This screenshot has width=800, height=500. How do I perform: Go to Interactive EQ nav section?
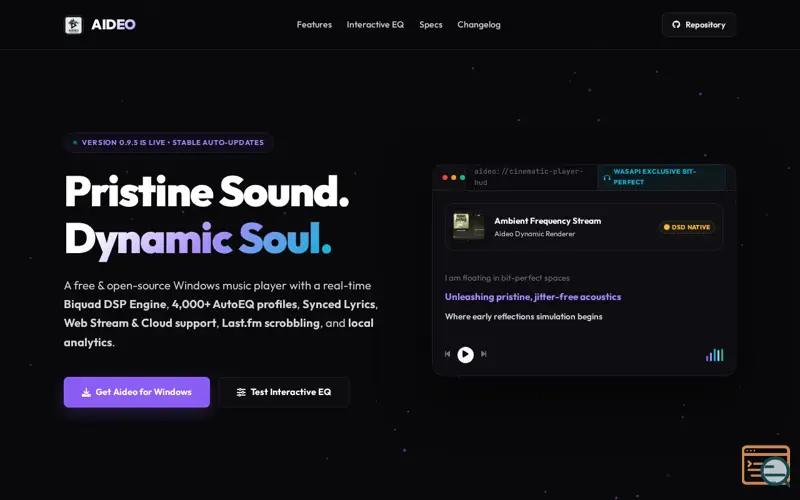(375, 24)
